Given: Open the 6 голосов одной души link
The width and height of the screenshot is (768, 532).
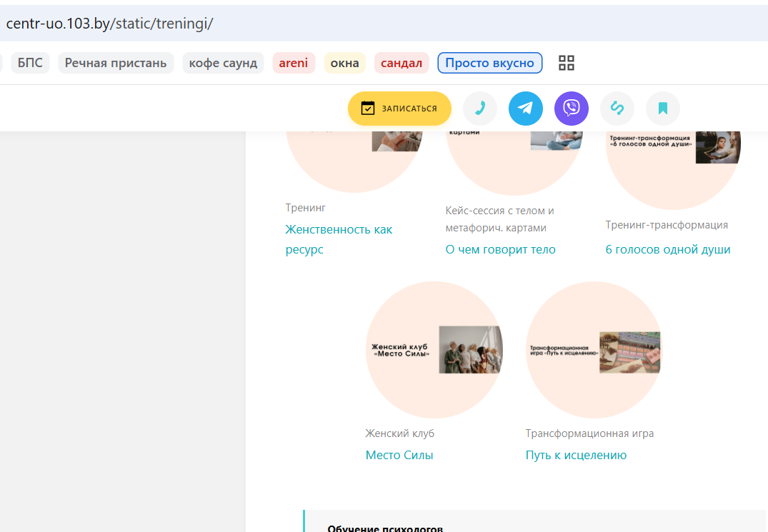Looking at the screenshot, I should pyautogui.click(x=667, y=249).
